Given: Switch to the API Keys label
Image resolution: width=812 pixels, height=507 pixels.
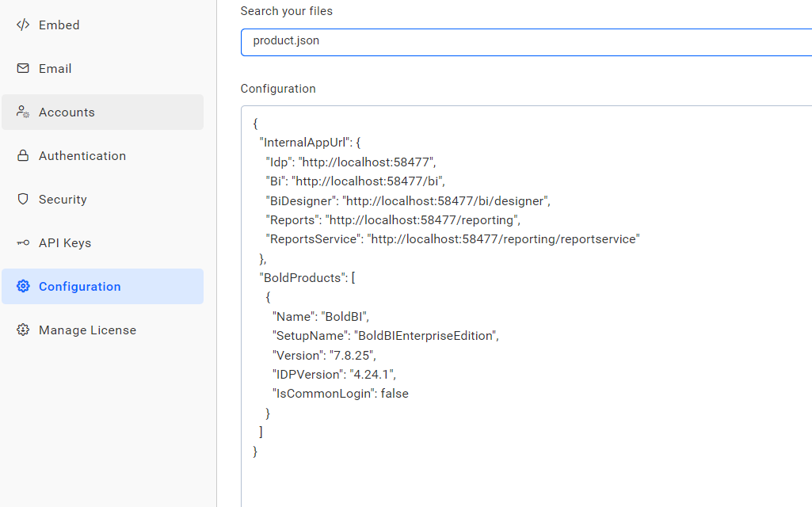Looking at the screenshot, I should 65,243.
